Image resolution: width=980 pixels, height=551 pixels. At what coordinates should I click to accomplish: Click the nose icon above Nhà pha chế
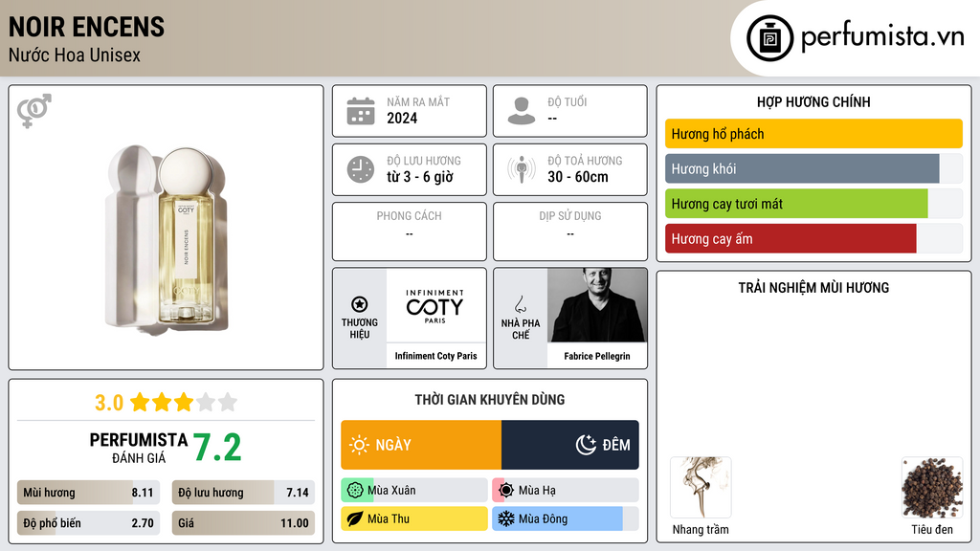pyautogui.click(x=520, y=304)
